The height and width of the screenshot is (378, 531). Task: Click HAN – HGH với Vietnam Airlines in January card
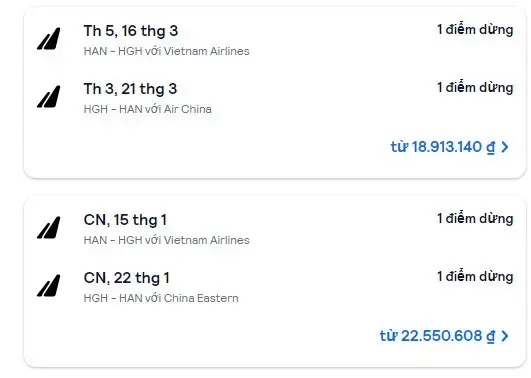tap(167, 240)
